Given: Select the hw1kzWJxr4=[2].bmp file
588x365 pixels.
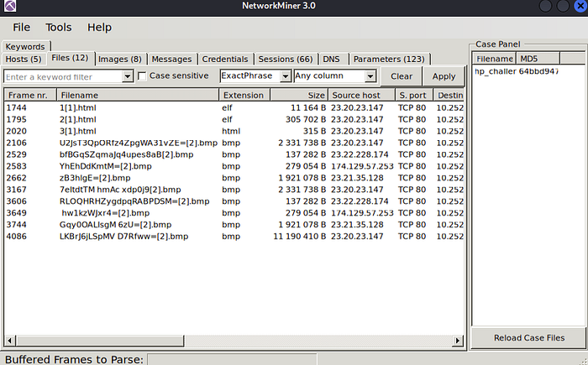Looking at the screenshot, I should point(105,213).
